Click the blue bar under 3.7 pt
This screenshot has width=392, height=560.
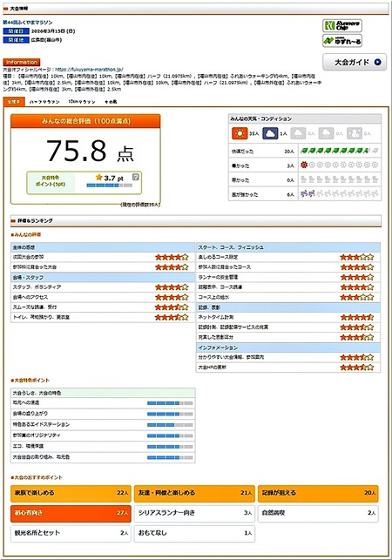110,186
